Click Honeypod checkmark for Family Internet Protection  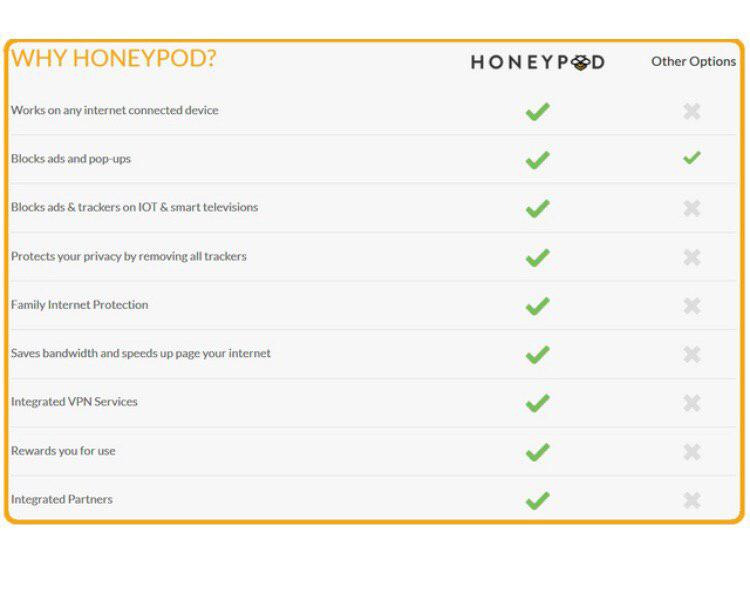tap(538, 306)
